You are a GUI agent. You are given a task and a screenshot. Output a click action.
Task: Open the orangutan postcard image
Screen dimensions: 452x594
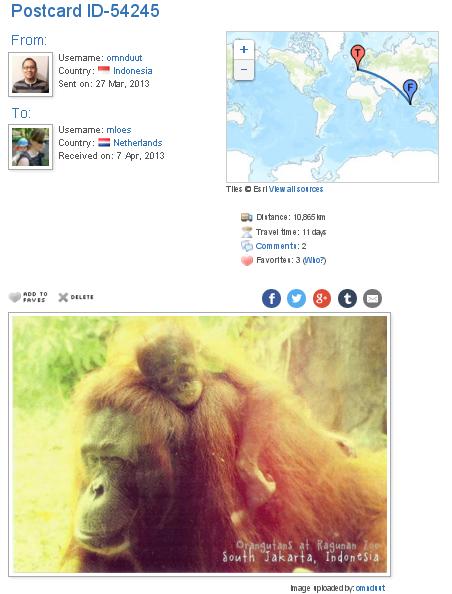(x=200, y=444)
